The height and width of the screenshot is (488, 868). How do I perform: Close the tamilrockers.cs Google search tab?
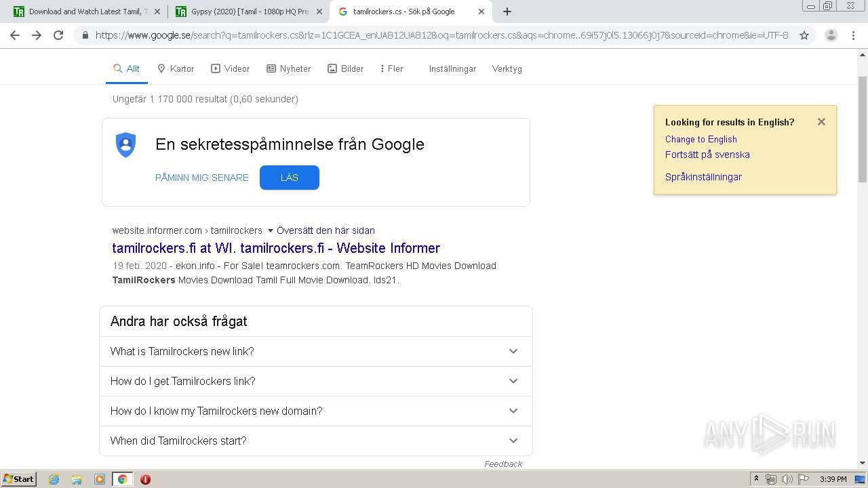click(481, 12)
